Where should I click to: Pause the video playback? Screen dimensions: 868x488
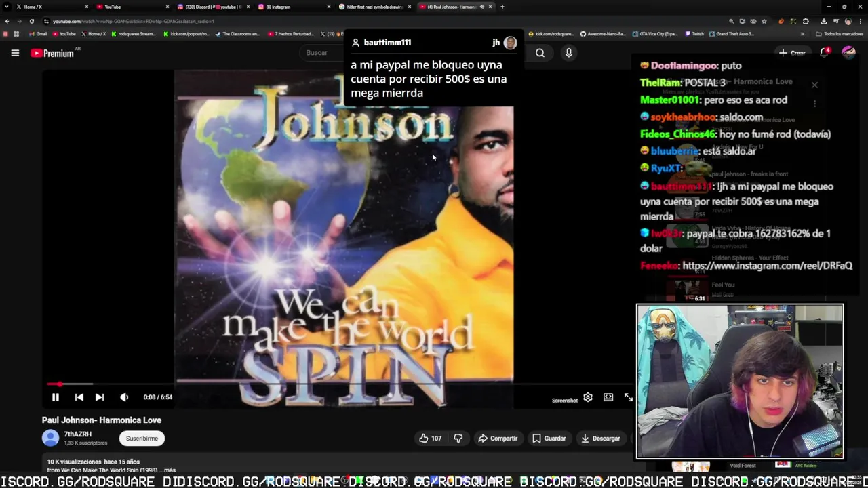pos(56,397)
